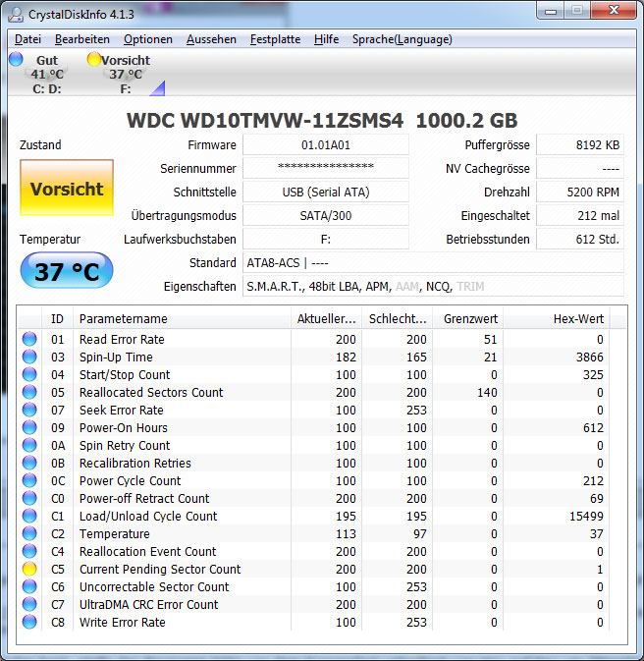Open the Aussehen menu

coord(211,39)
